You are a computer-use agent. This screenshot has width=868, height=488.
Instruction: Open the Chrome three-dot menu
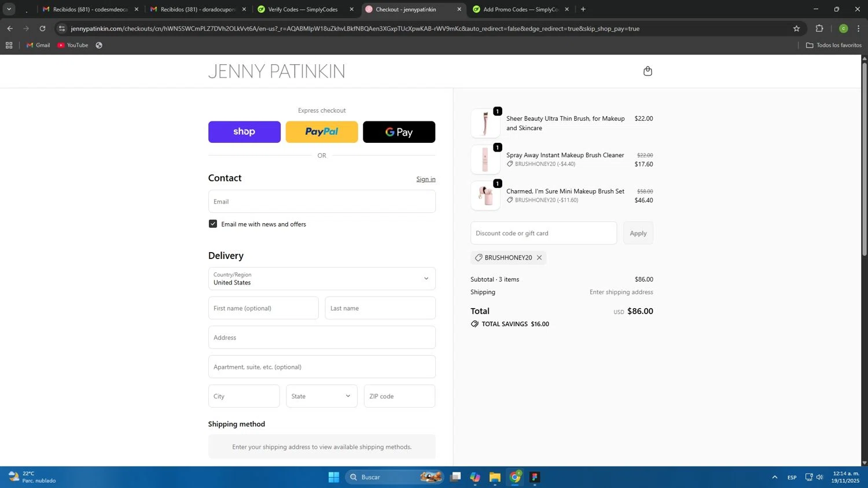tap(859, 28)
